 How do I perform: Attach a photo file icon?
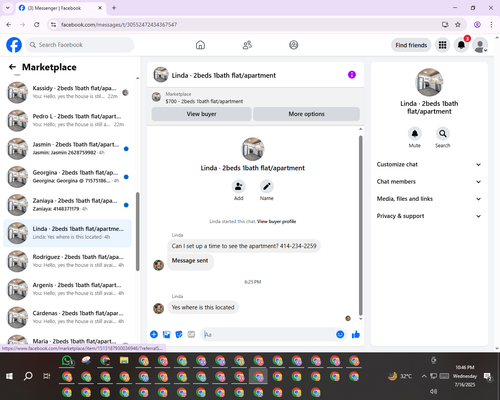click(x=166, y=334)
